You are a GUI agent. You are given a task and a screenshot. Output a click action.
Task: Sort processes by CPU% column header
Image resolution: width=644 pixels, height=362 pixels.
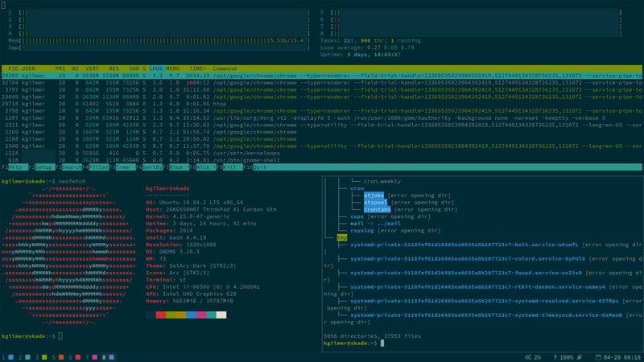(x=155, y=68)
